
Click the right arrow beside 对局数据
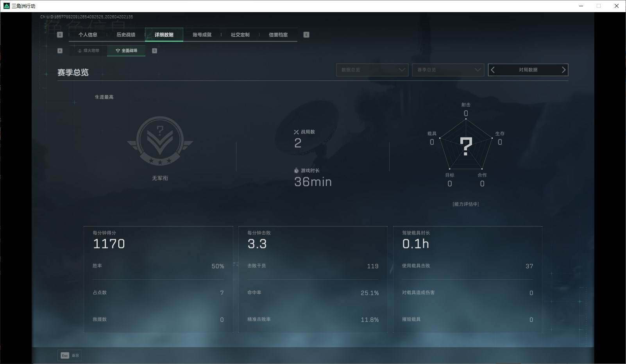563,70
